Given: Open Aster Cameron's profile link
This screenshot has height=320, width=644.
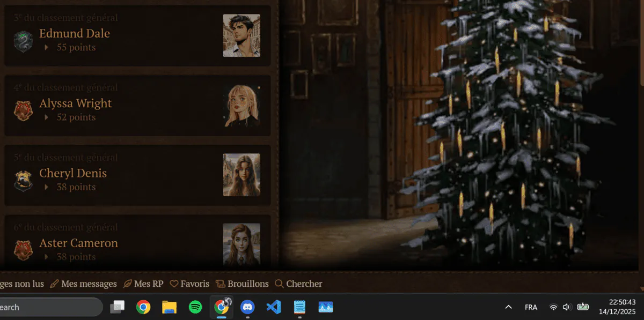Looking at the screenshot, I should (x=78, y=243).
